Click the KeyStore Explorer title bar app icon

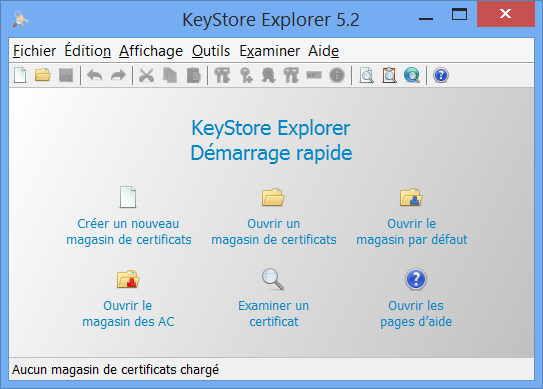point(20,19)
